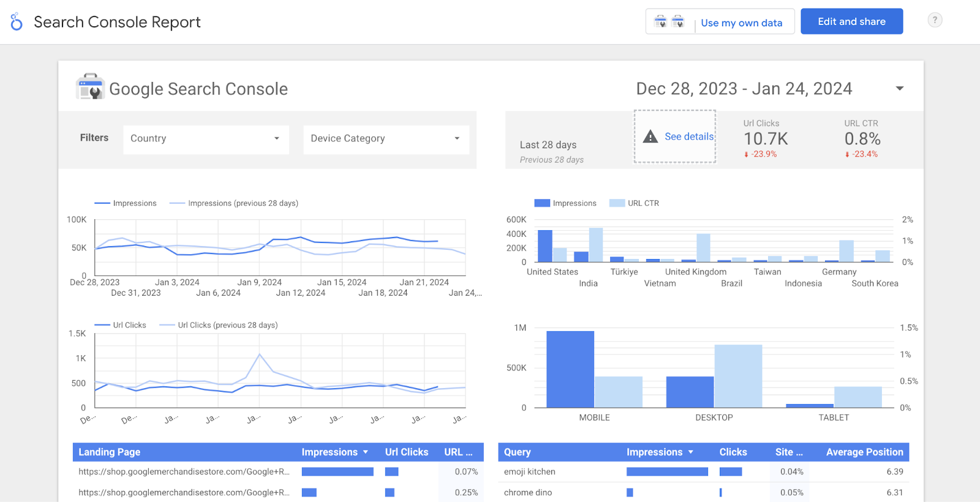This screenshot has width=980, height=502.
Task: Sort by the Url Clicks column header
Action: click(x=406, y=452)
